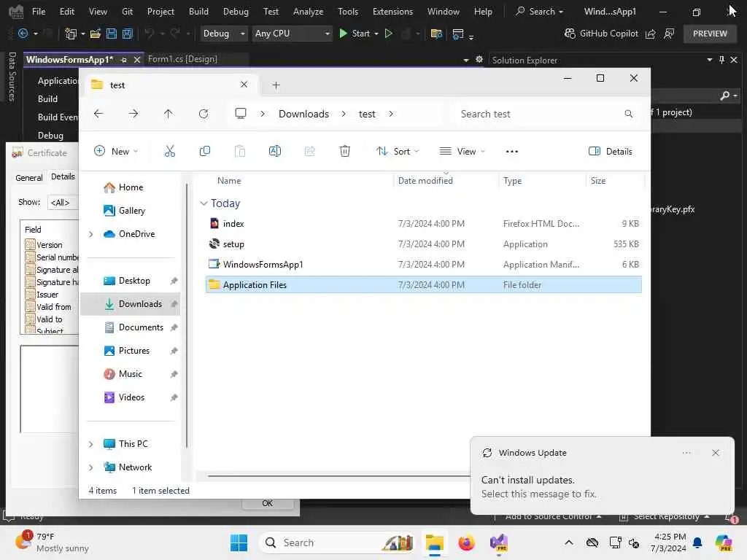Open the Git menu
Viewport: 747px width, 560px height.
127,11
